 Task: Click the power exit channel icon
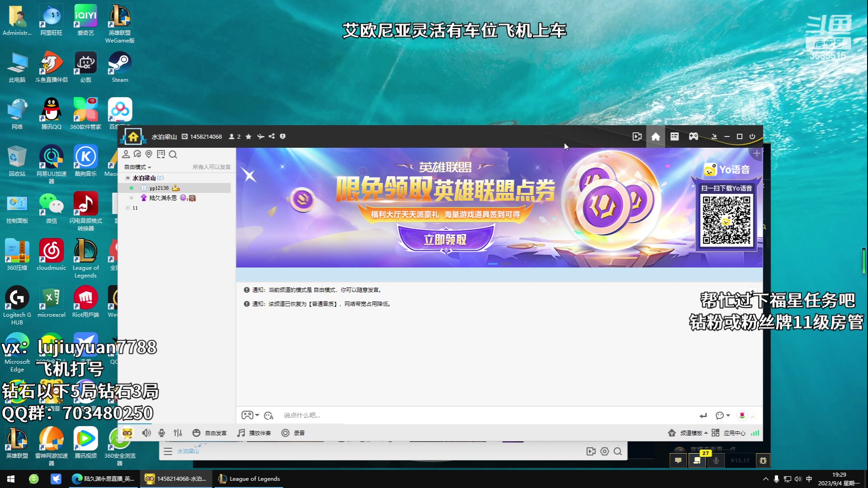click(752, 136)
